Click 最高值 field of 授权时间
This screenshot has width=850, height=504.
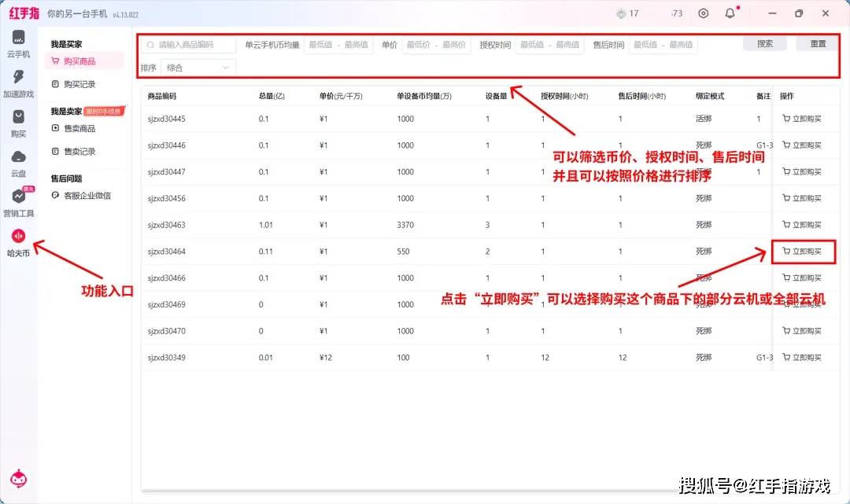tap(567, 44)
